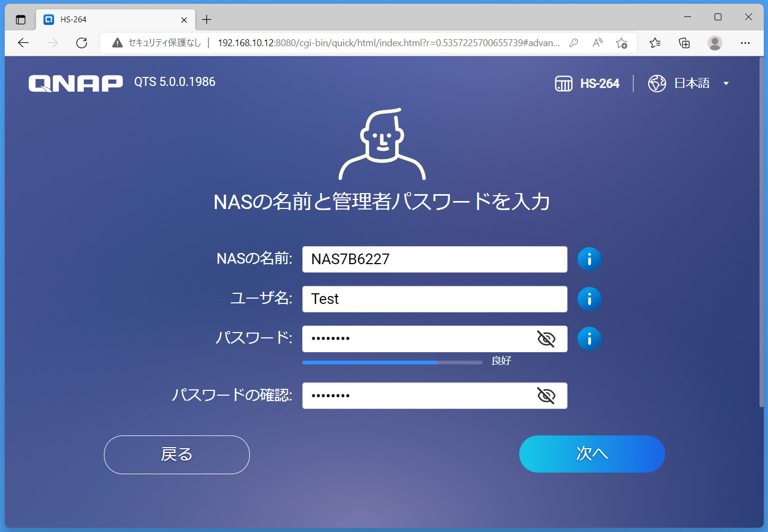Focus the NAS name input field
The height and width of the screenshot is (532, 768).
pos(434,259)
